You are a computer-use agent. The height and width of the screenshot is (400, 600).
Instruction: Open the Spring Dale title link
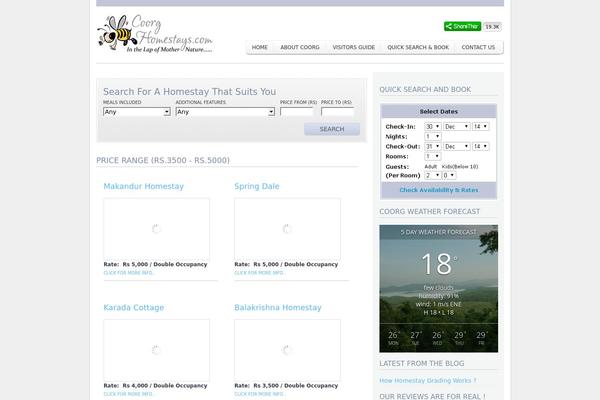click(257, 186)
